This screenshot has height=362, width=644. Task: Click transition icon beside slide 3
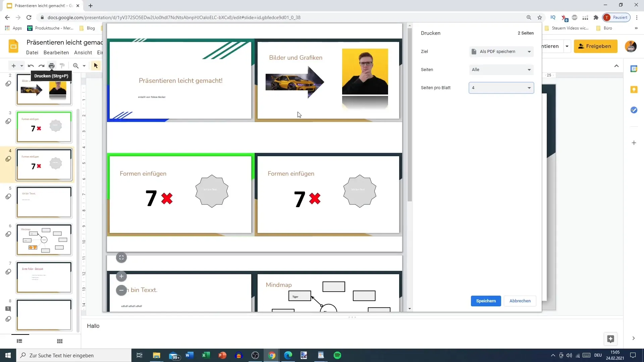[8, 121]
